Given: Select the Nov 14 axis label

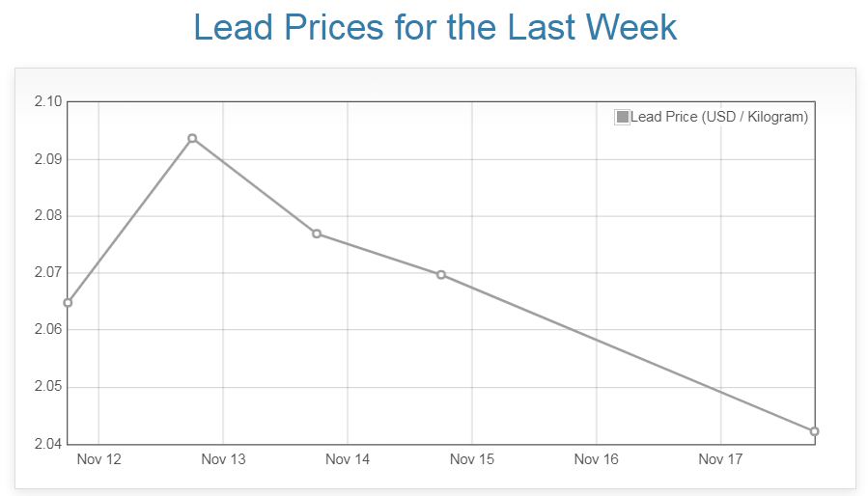Looking at the screenshot, I should click(348, 459).
